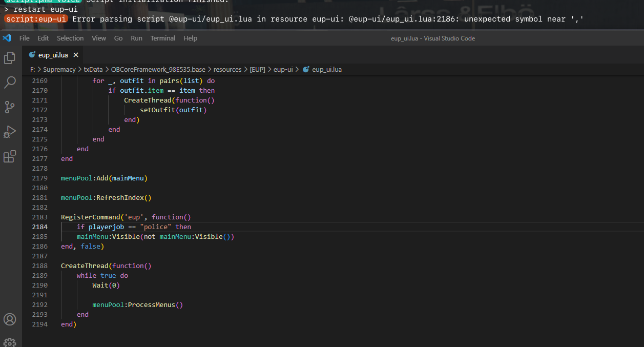
Task: Open the View menu
Action: click(99, 38)
